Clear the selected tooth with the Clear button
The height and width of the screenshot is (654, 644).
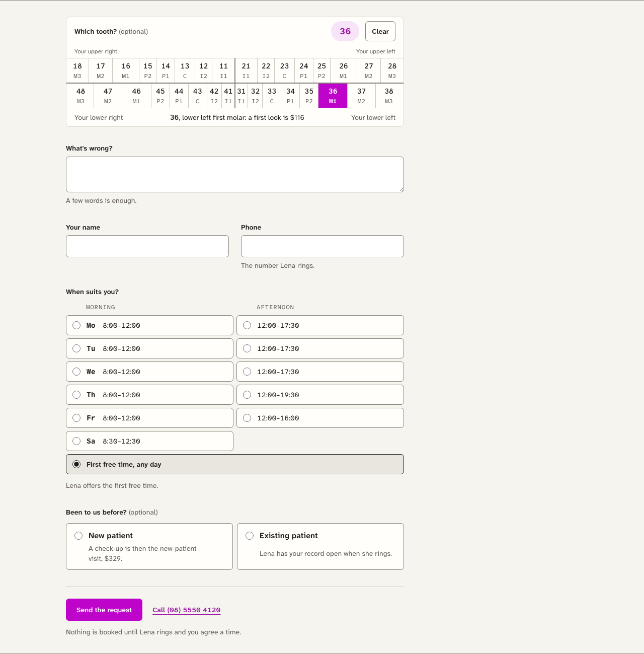[x=380, y=31]
